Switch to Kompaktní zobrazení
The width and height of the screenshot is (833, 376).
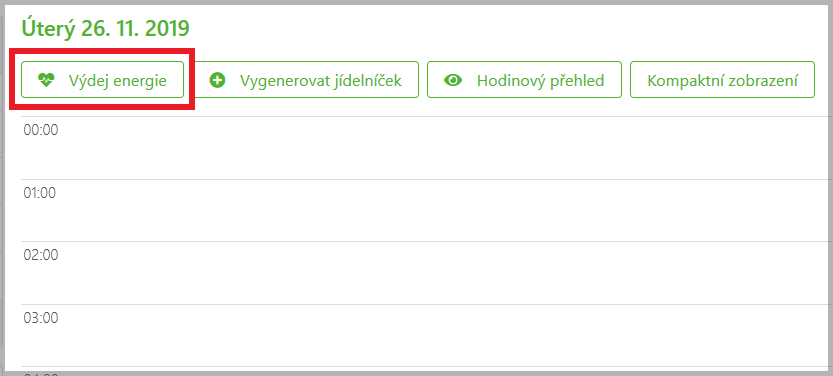coord(722,80)
